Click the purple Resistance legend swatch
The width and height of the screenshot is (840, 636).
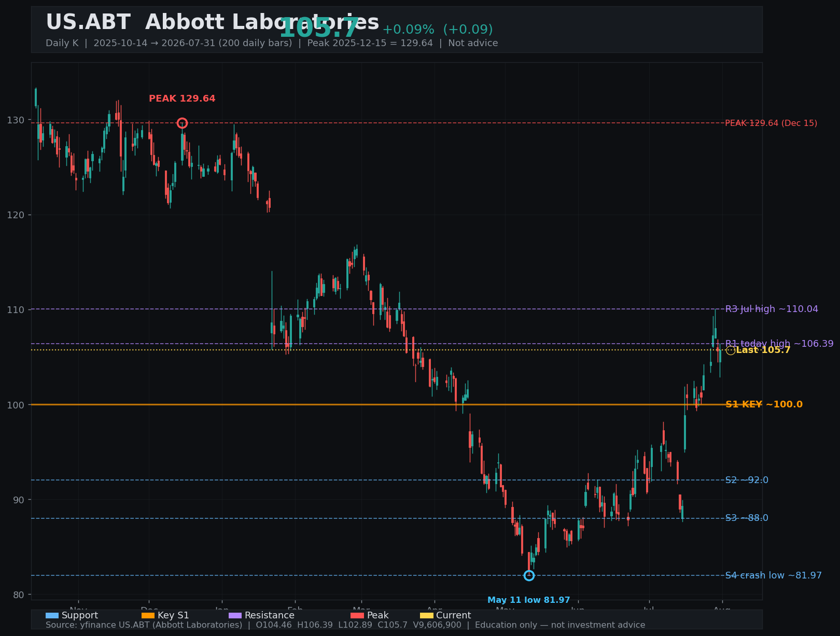(x=235, y=615)
